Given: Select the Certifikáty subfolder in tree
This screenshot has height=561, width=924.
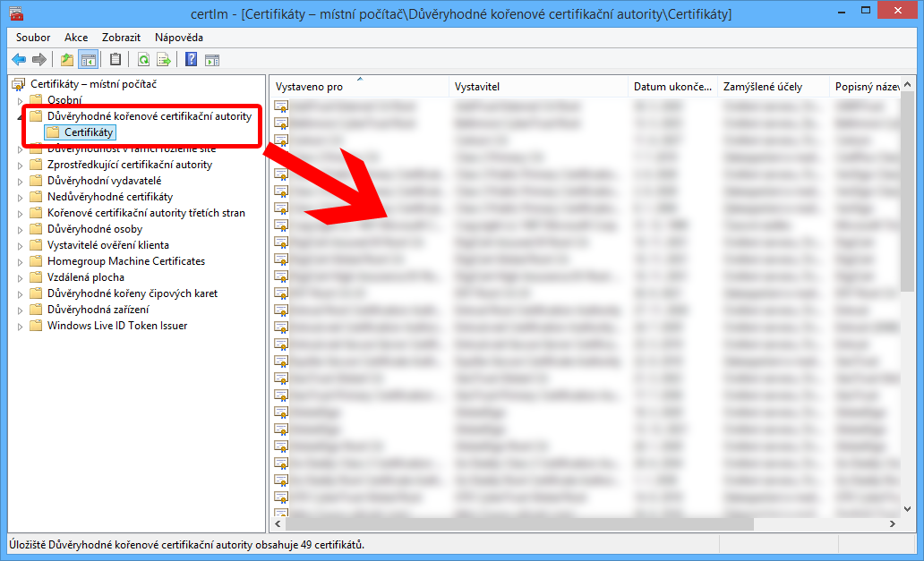Looking at the screenshot, I should 89,132.
